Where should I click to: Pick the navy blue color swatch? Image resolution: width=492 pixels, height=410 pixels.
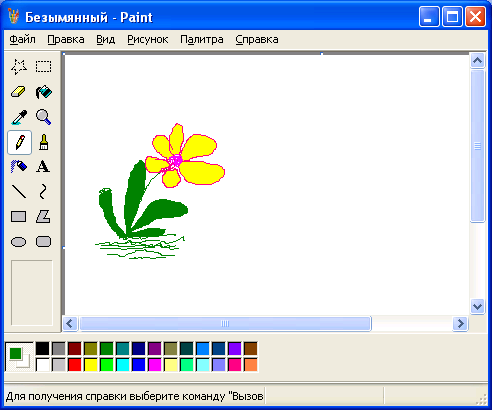[x=139, y=349]
